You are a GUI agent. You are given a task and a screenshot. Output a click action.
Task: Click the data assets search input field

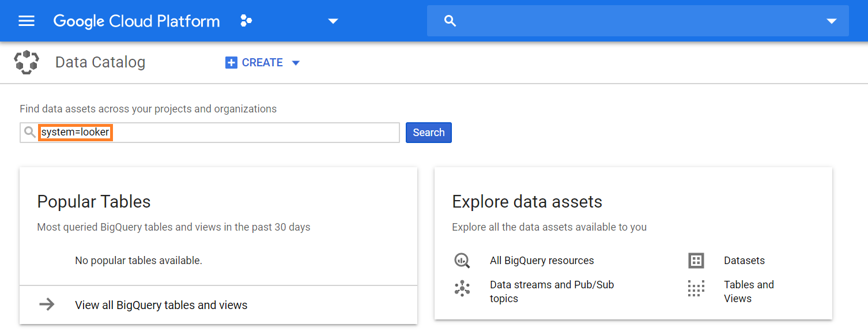click(210, 133)
